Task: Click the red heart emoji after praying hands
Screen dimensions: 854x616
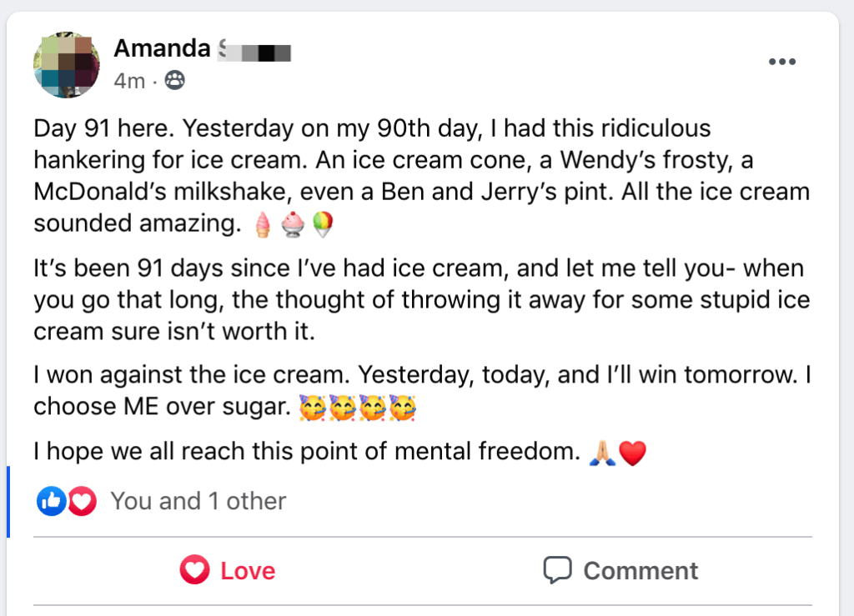Action: click(633, 453)
